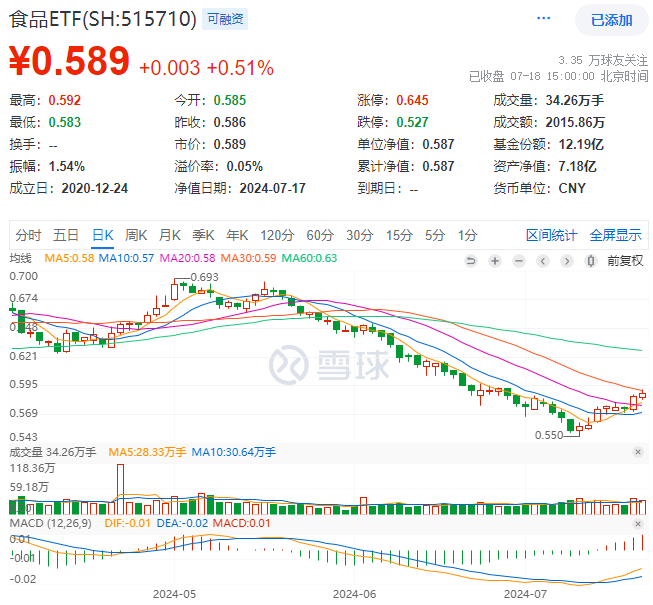Select the 周K chart tab

[x=136, y=235]
